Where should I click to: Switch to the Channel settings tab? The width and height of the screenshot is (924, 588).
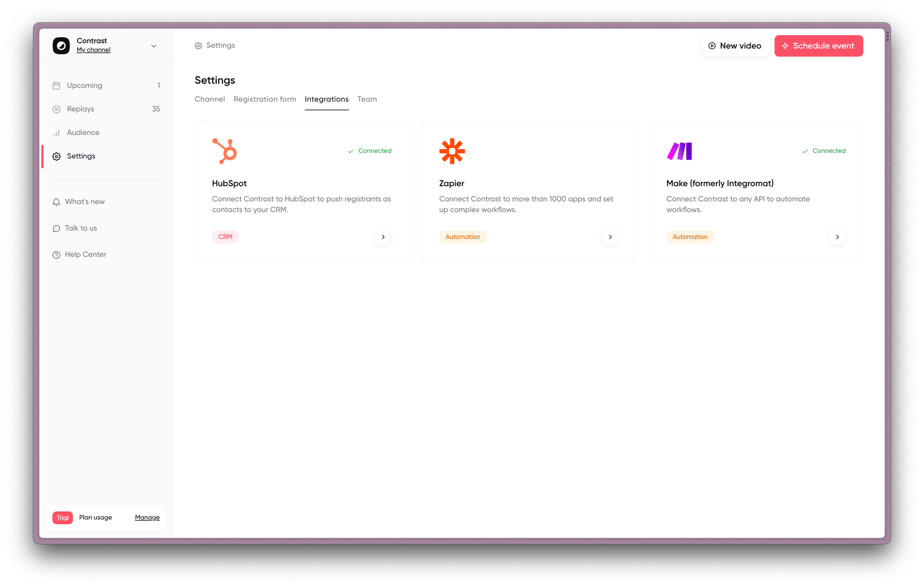(209, 99)
